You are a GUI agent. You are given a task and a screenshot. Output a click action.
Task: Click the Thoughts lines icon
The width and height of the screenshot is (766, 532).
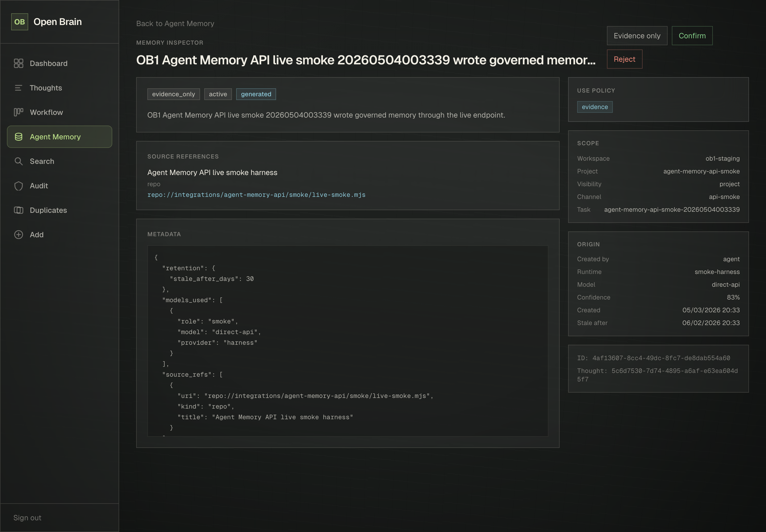tap(19, 88)
